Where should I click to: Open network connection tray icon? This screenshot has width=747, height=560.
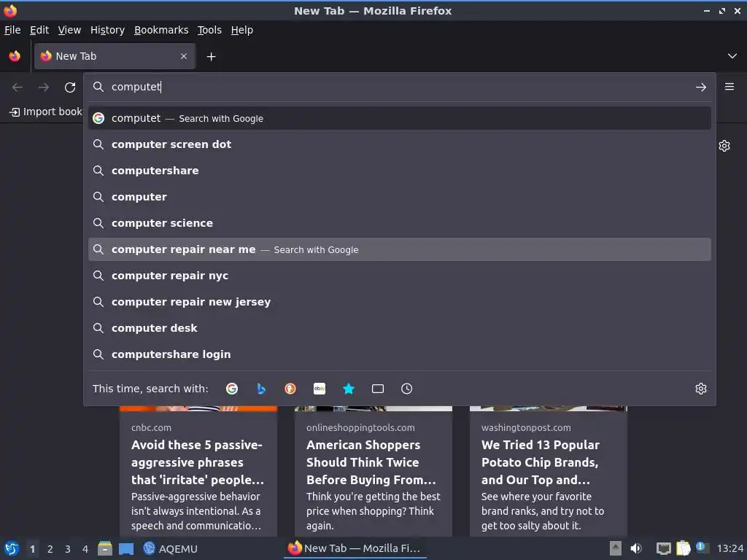(664, 548)
